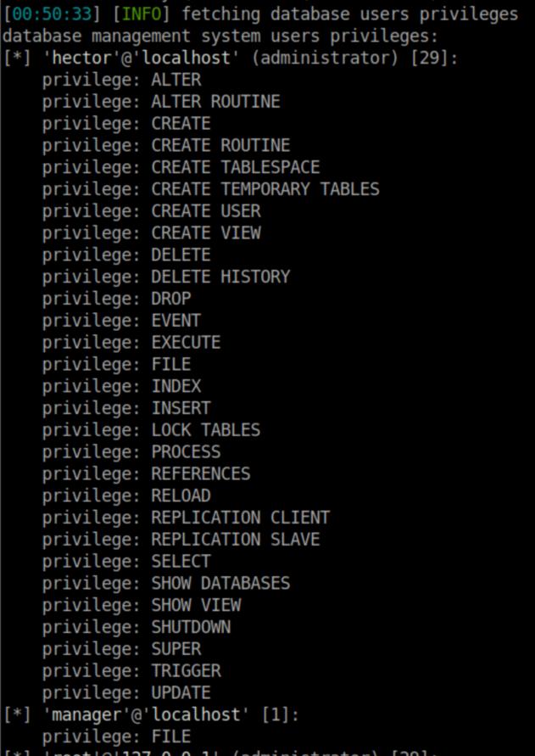The height and width of the screenshot is (756, 535).
Task: Click the DELETE HISTORY privilege text
Action: point(220,277)
